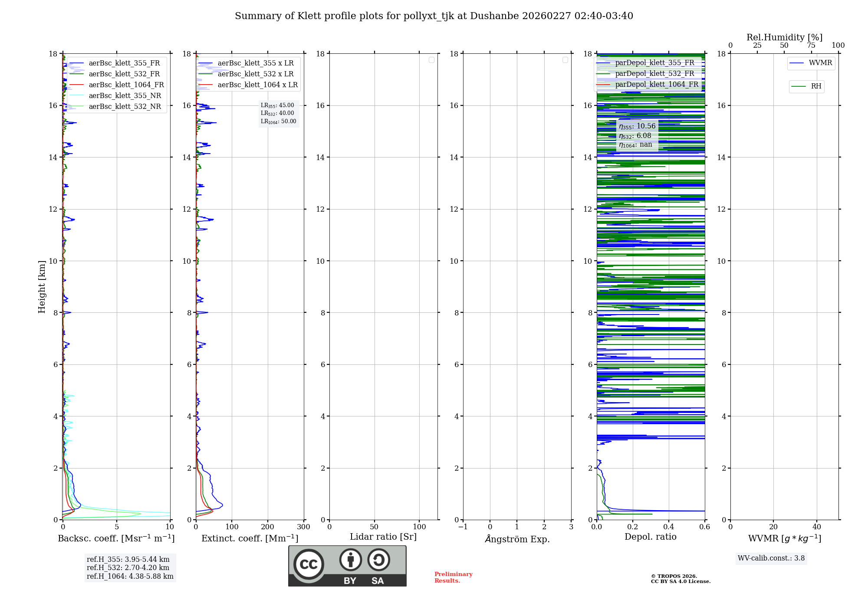Click the η355: 10.56 calibration annotation
This screenshot has height=590, width=868.
(x=637, y=126)
